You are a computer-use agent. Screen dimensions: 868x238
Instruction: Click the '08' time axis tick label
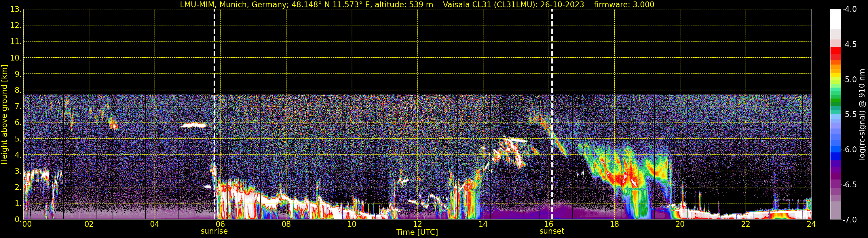pos(286,224)
